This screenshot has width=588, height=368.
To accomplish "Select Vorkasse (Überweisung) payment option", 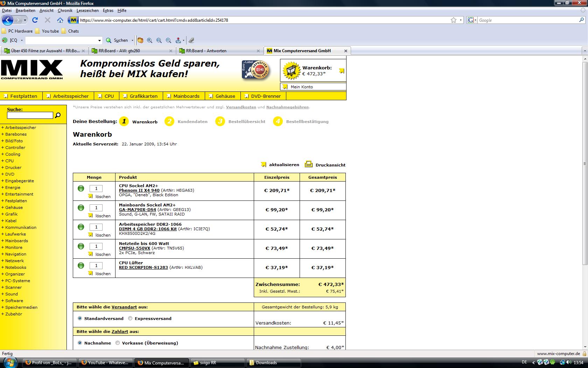I will click(118, 343).
